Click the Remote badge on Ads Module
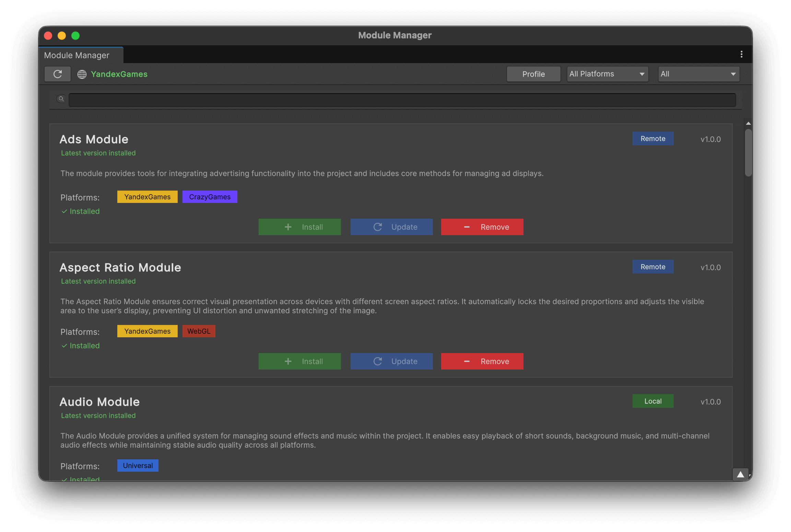The image size is (791, 532). [x=652, y=138]
